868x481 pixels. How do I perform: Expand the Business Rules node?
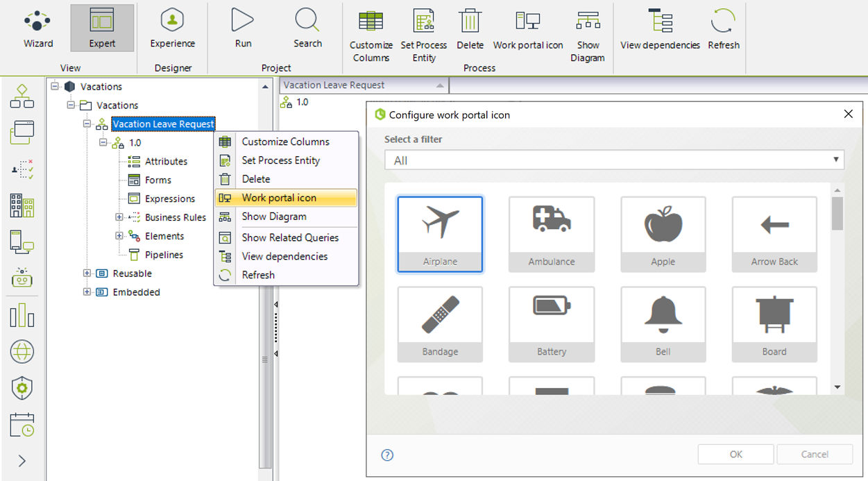(119, 217)
